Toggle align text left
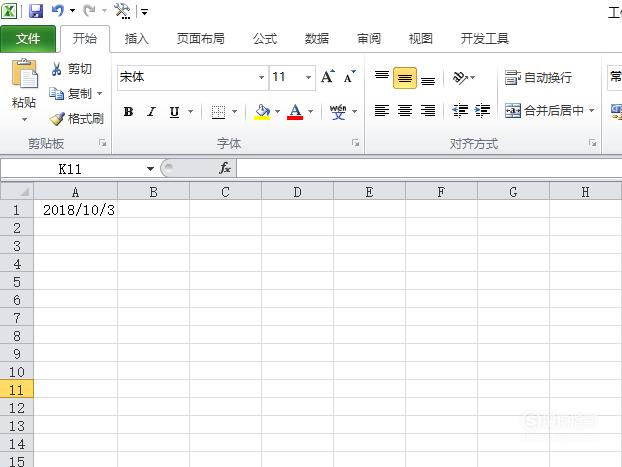 coord(382,110)
